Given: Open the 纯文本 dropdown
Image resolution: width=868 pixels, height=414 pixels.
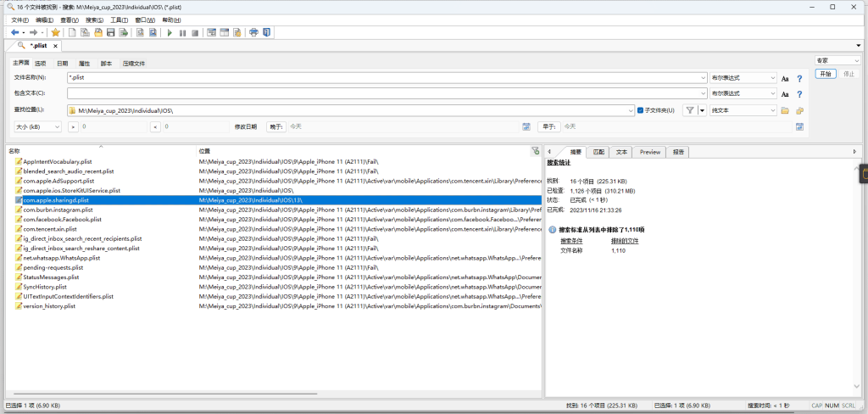Looking at the screenshot, I should click(743, 110).
